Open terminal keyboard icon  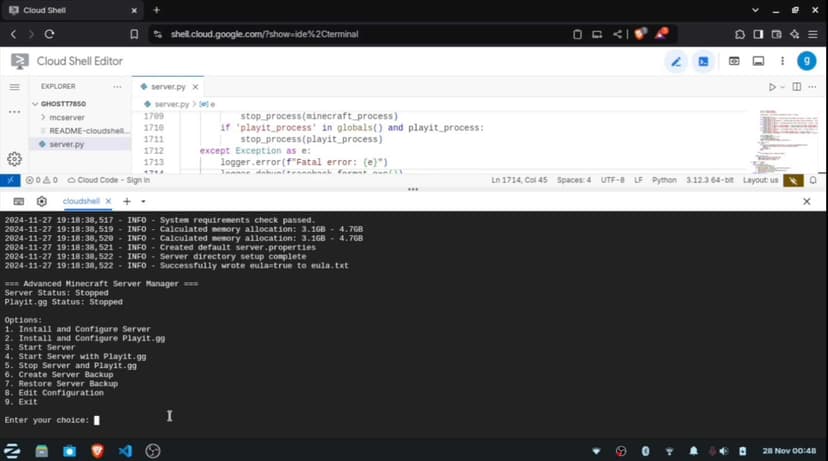(x=18, y=201)
